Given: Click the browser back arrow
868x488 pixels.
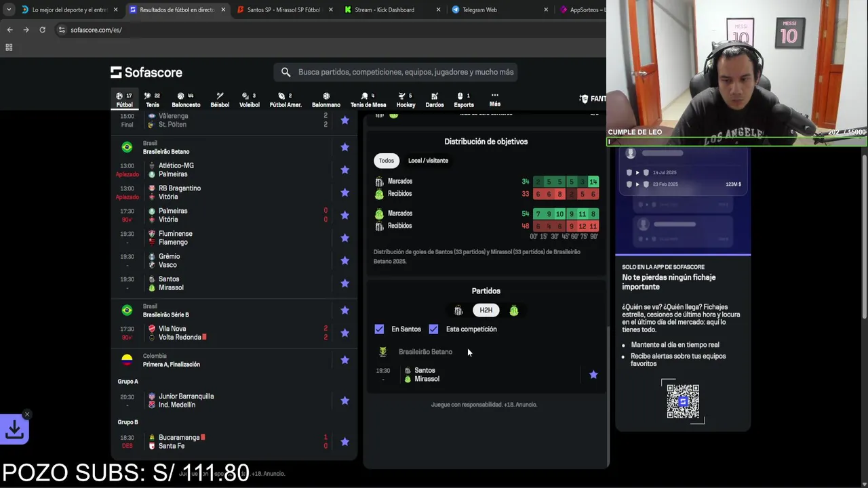Looking at the screenshot, I should click(9, 30).
